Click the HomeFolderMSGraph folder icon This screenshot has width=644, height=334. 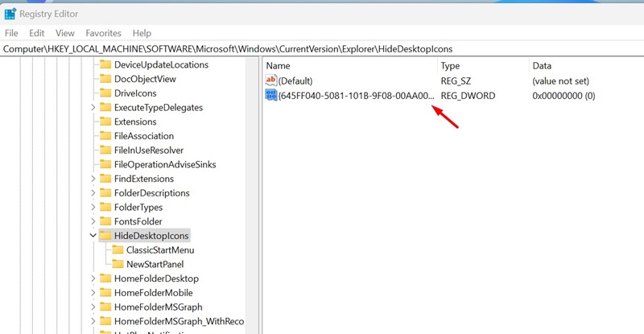[x=105, y=307]
